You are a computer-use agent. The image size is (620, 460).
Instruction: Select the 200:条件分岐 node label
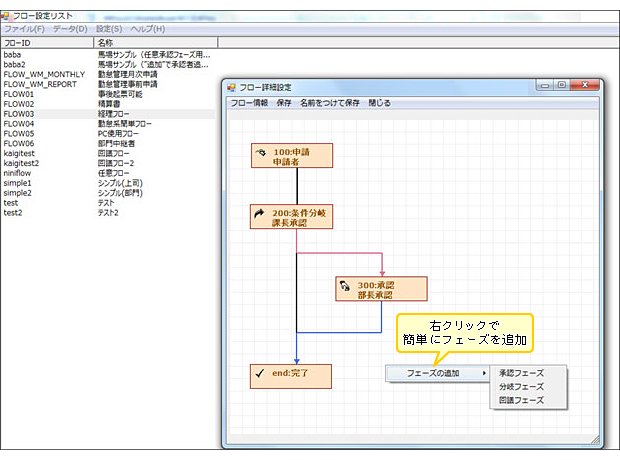pyautogui.click(x=299, y=218)
